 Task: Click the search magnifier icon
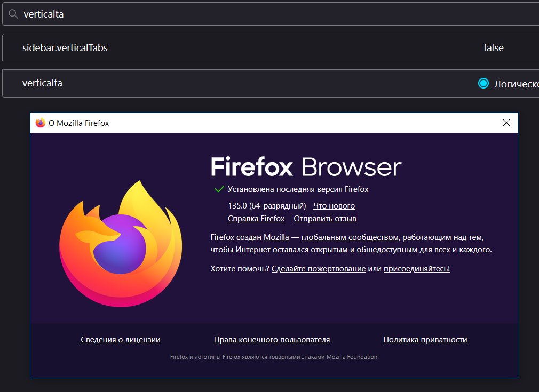click(13, 14)
